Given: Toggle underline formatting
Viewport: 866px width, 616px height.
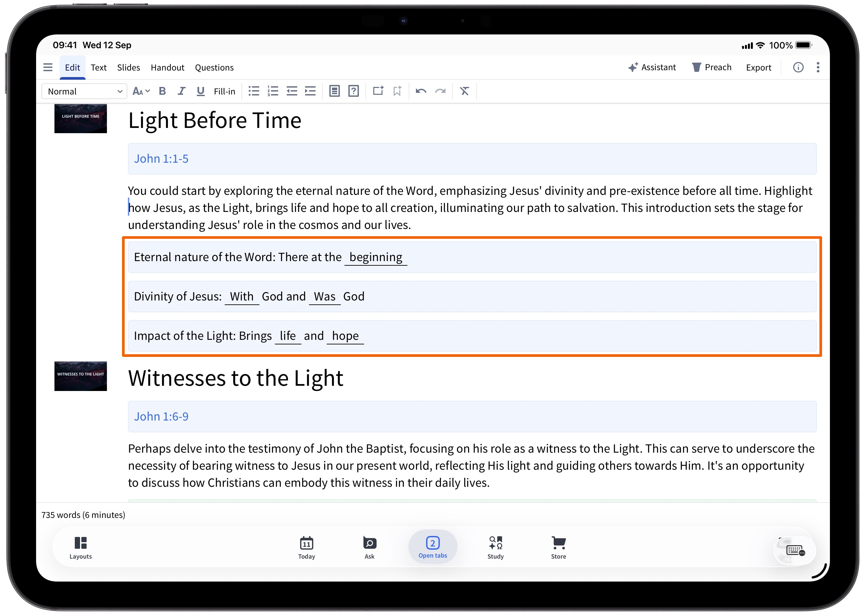Looking at the screenshot, I should coord(200,91).
